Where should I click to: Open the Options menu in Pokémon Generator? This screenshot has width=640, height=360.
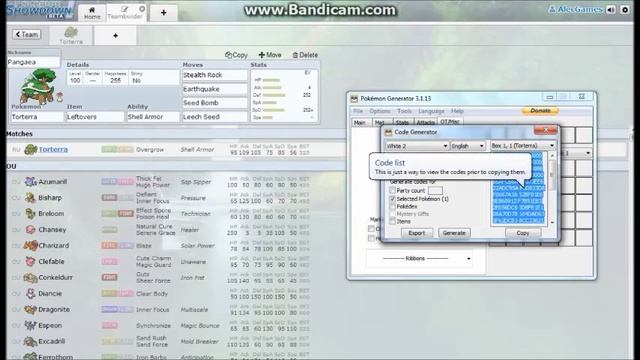coord(380,111)
